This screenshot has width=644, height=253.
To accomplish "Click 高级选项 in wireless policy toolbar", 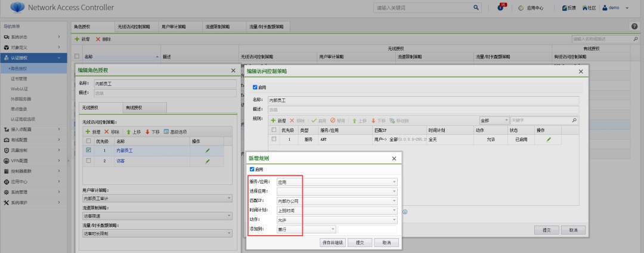I will [x=175, y=132].
